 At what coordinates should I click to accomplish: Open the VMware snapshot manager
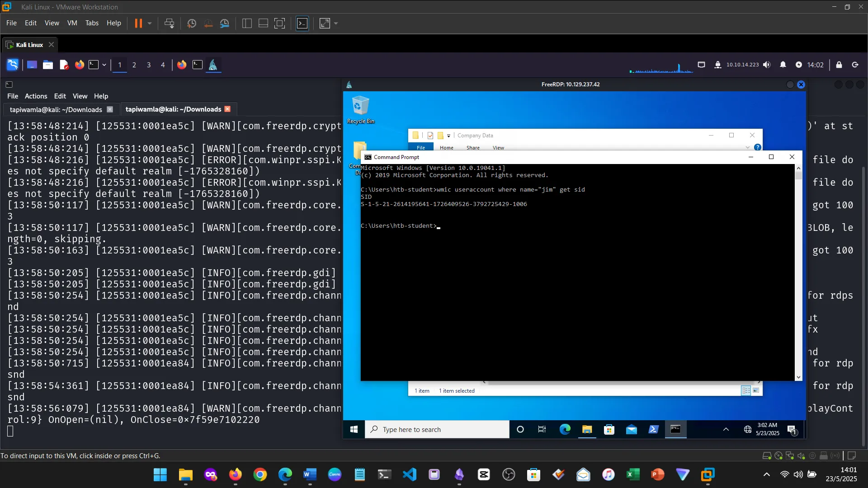pos(225,23)
